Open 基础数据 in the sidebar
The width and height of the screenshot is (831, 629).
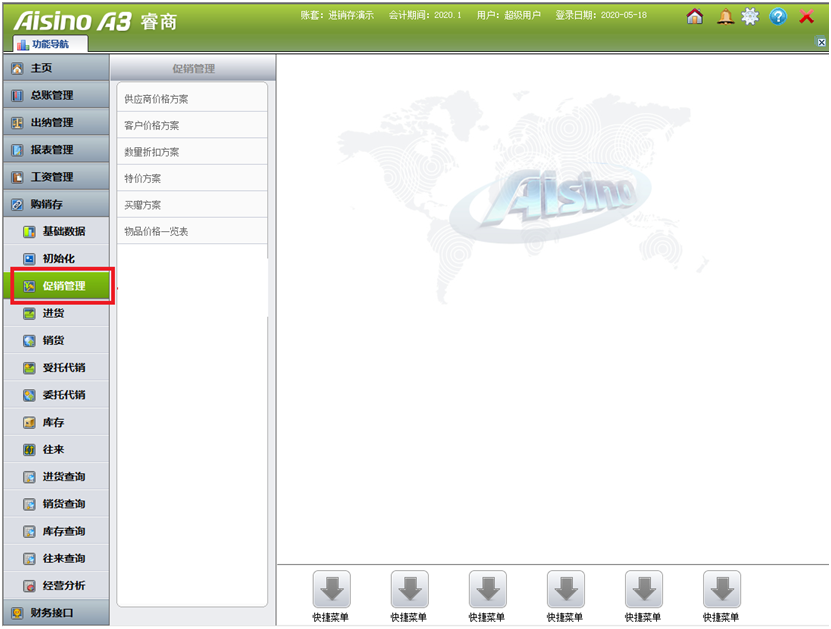point(63,231)
